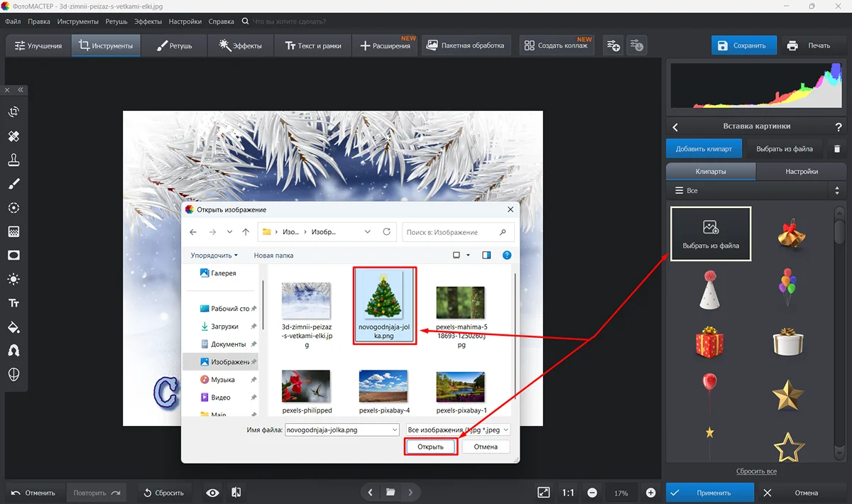This screenshot has height=504, width=852.
Task: Click the trash icon in clipart panel
Action: (836, 149)
